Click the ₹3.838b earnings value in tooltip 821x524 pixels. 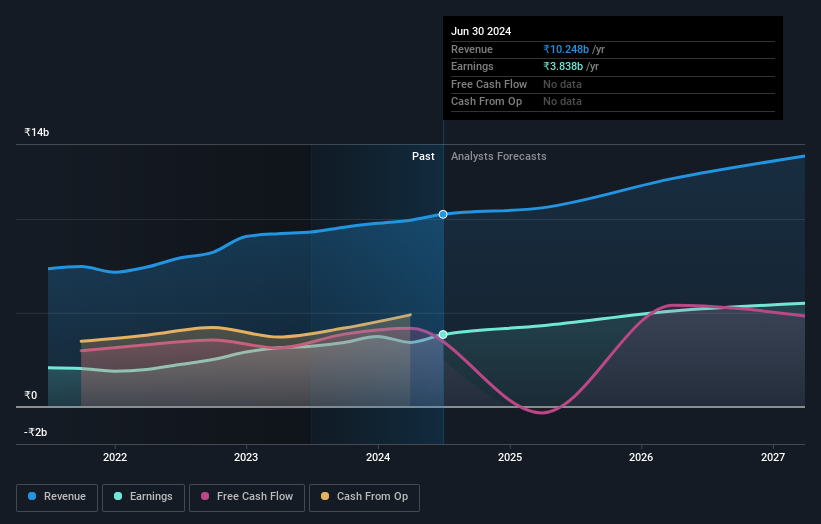[x=563, y=66]
